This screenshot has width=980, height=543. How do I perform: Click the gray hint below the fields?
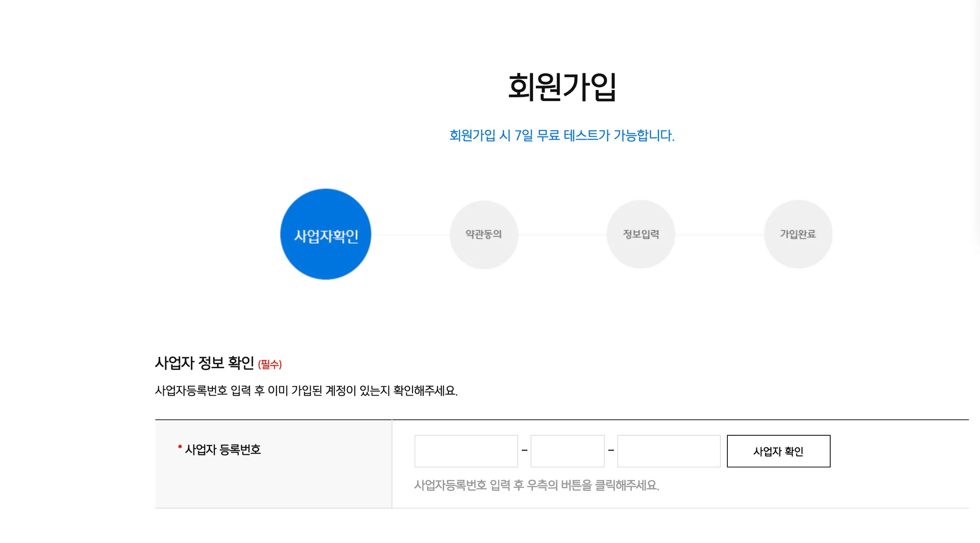coord(536,486)
